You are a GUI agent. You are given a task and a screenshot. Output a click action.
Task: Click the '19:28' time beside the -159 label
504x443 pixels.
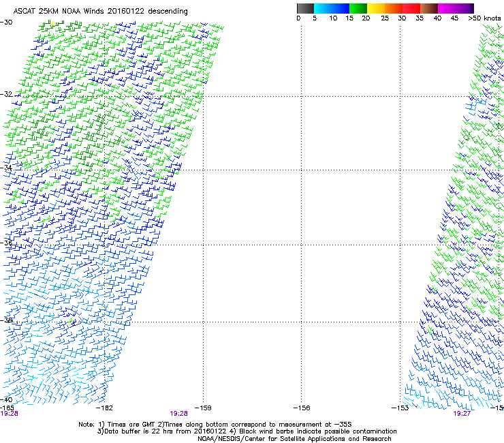point(178,414)
